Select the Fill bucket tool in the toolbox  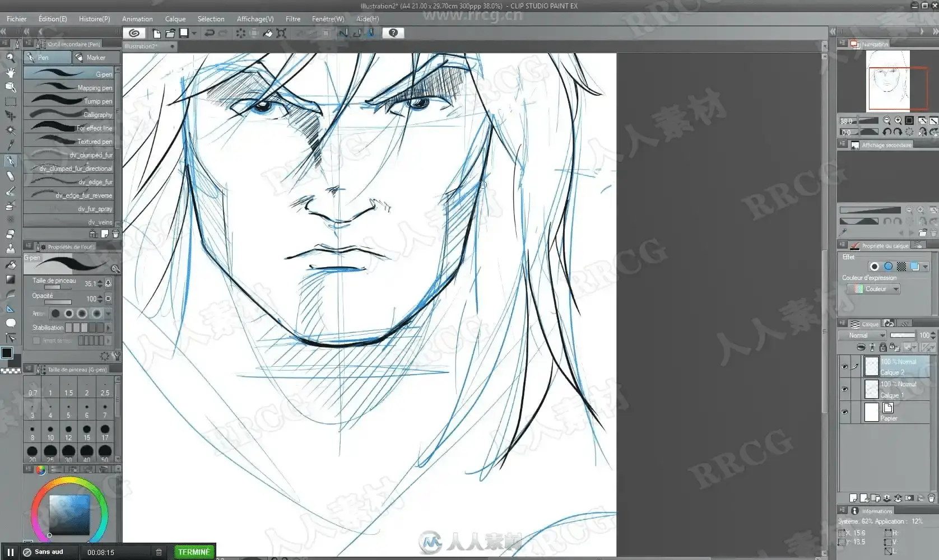coord(10,264)
